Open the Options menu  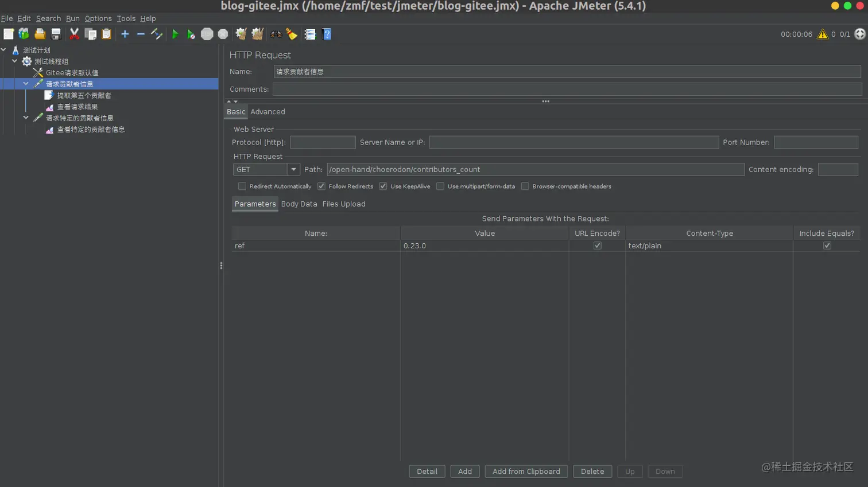coord(98,18)
